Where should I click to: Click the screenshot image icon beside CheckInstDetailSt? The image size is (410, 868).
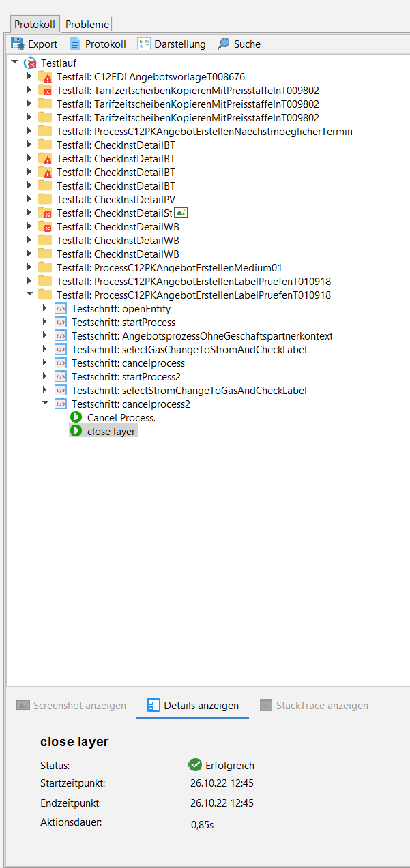pyautogui.click(x=181, y=213)
